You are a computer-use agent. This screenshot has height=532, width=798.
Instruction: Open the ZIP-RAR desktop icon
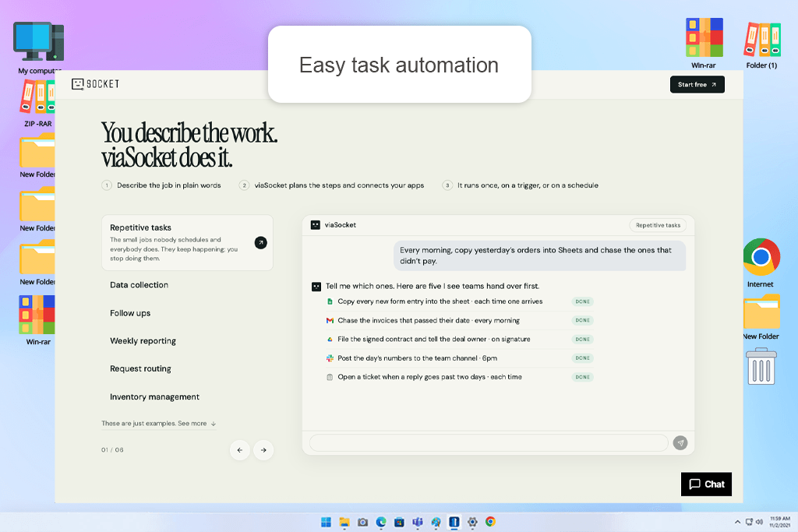[37, 104]
